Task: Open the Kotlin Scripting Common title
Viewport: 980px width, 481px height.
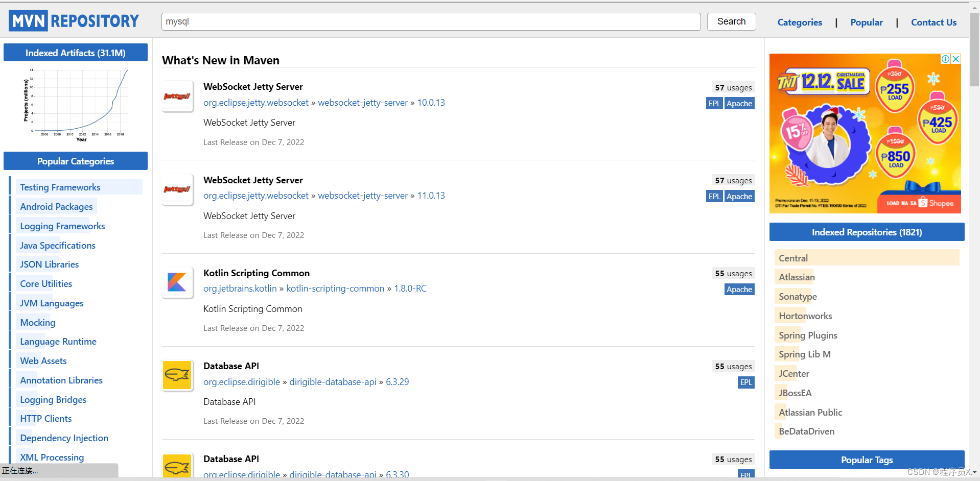Action: click(x=256, y=273)
